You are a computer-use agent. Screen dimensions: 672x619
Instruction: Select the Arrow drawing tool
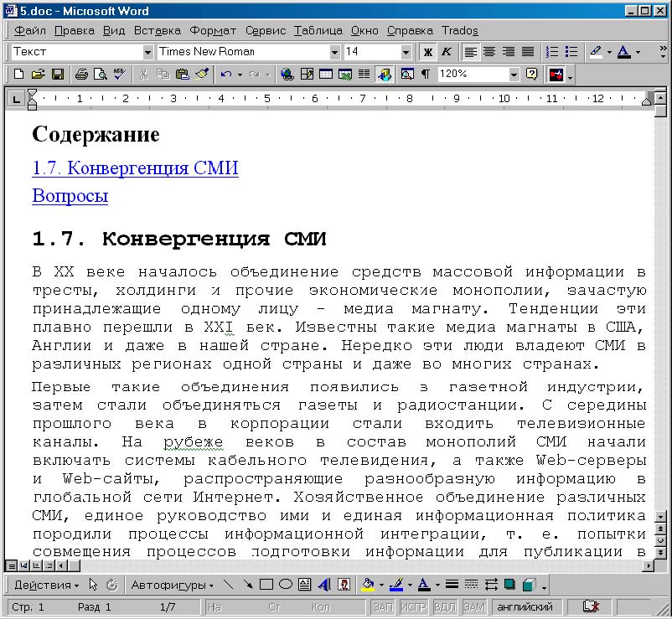(x=248, y=585)
